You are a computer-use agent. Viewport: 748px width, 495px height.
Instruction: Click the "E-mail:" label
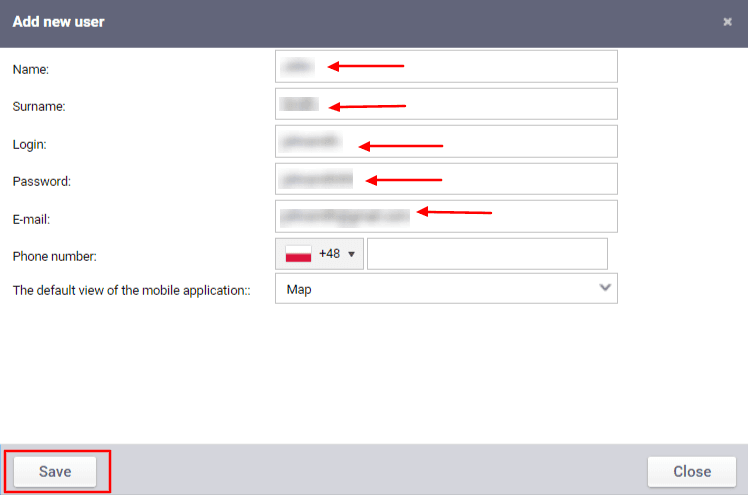point(31,219)
